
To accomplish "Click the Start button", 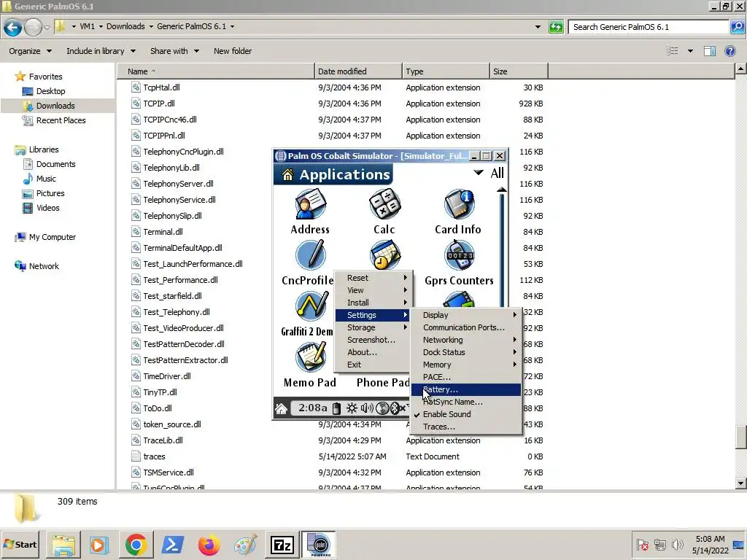I will [x=20, y=545].
